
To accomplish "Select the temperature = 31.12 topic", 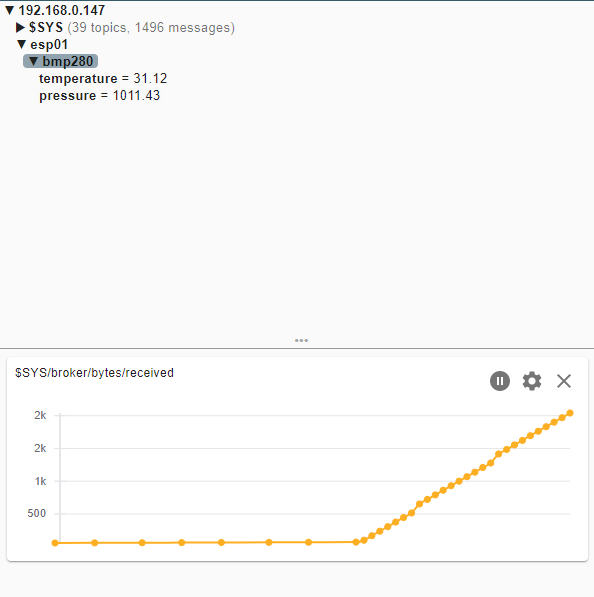I will 103,78.
